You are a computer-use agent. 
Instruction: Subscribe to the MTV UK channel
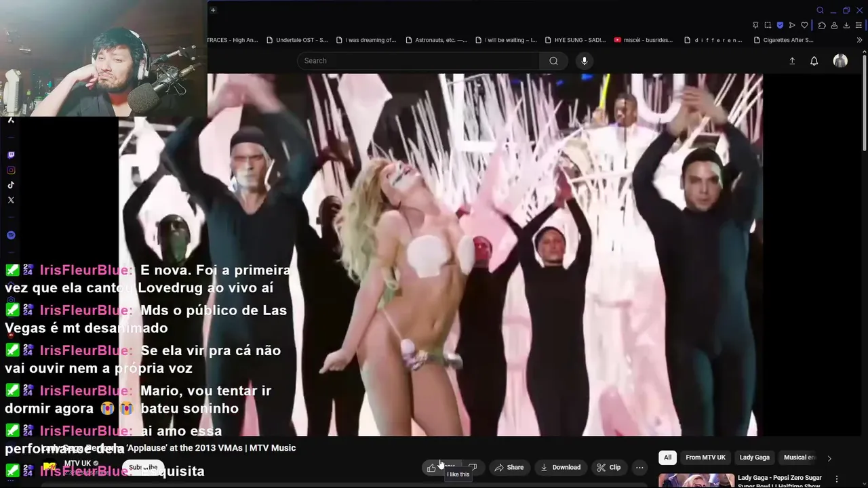tap(143, 468)
